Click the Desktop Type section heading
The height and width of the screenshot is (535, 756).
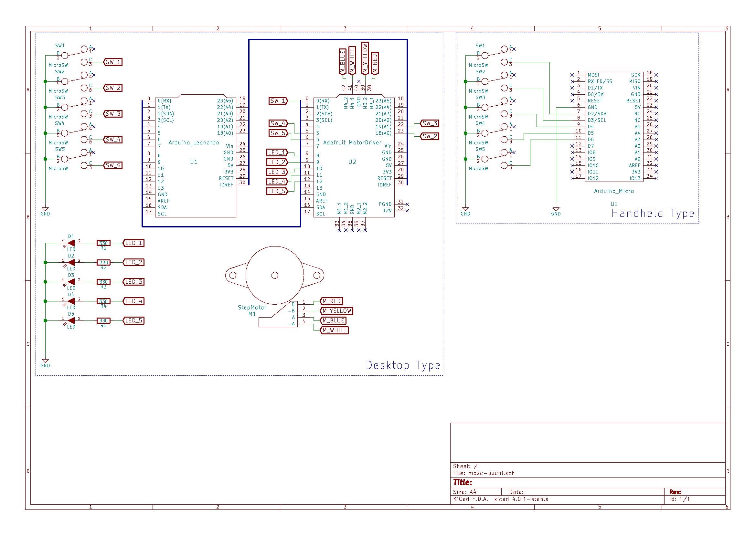[403, 365]
